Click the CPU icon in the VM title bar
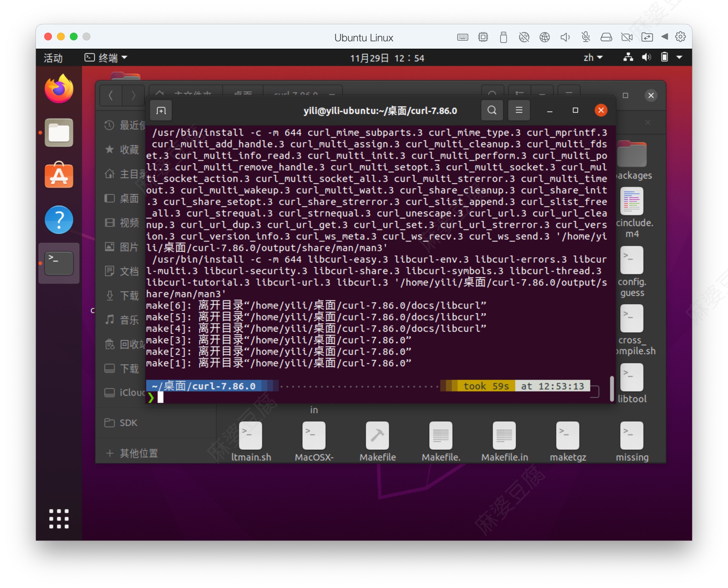 [483, 37]
